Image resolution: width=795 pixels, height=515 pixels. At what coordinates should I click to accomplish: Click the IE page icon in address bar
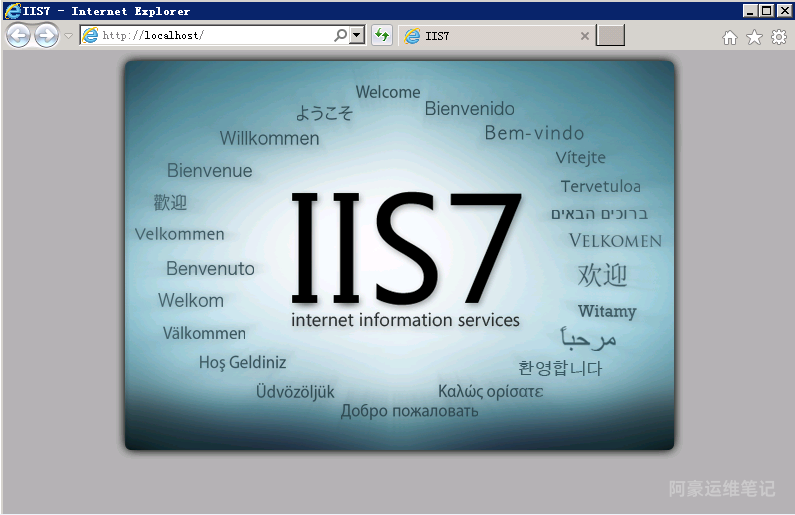coord(91,36)
